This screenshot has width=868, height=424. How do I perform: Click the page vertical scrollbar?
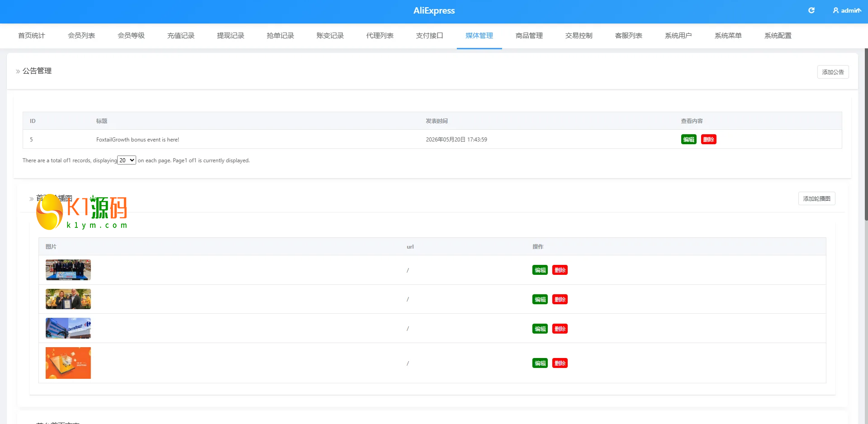[866, 135]
